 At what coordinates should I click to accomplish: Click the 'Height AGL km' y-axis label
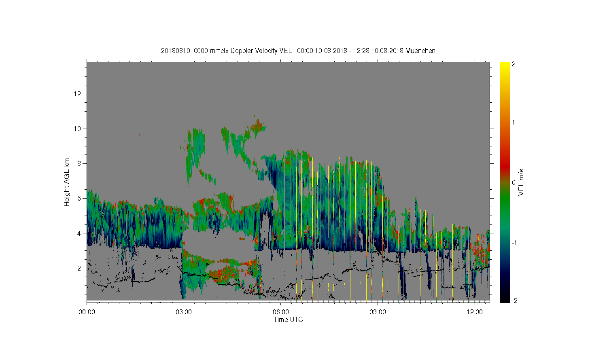67,182
